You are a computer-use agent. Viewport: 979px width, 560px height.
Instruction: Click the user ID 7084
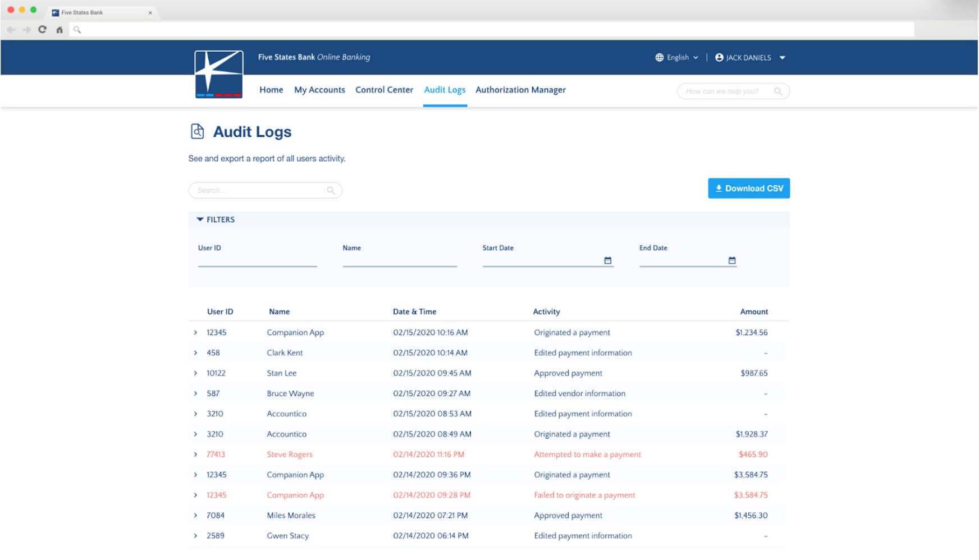pyautogui.click(x=216, y=516)
